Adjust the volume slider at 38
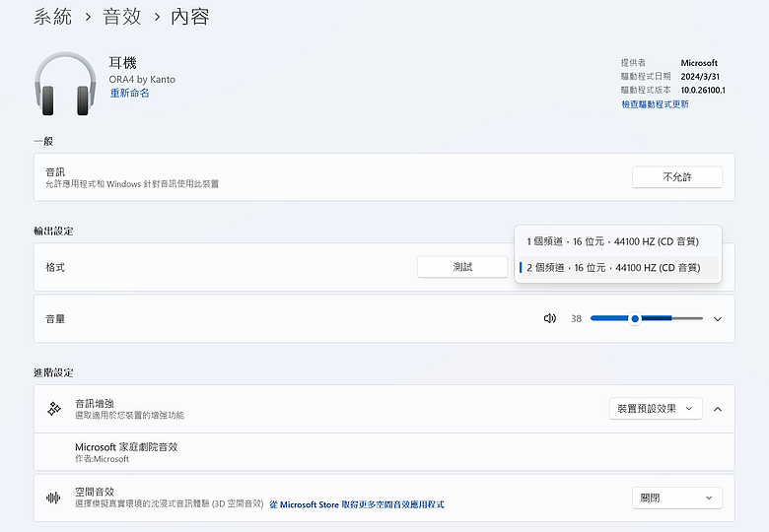 635,318
